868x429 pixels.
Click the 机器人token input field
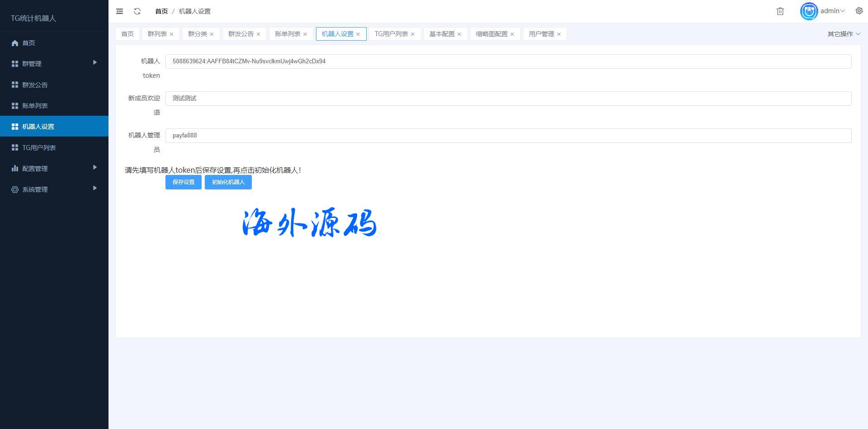pyautogui.click(x=508, y=61)
